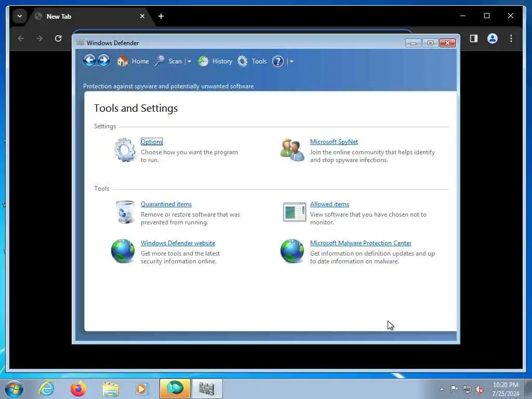Switch to Windows Defender taskbar button

click(x=207, y=389)
